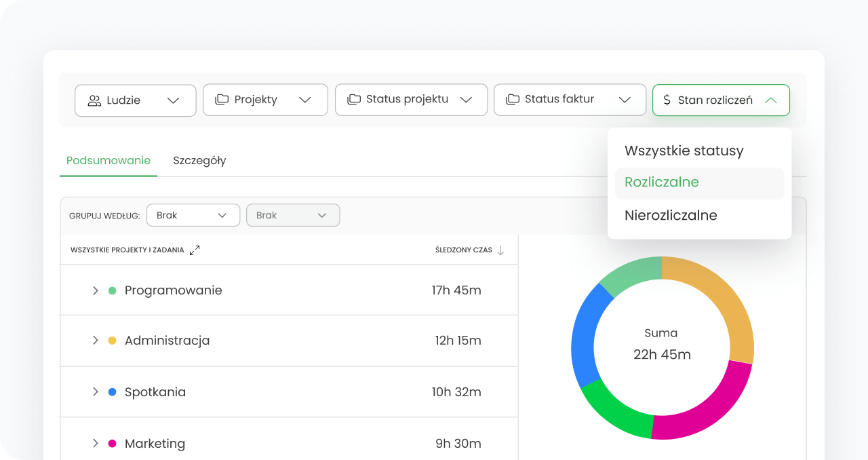Click expand arrows icon next to Wszystkie projekty
The width and height of the screenshot is (868, 460).
[x=195, y=250]
